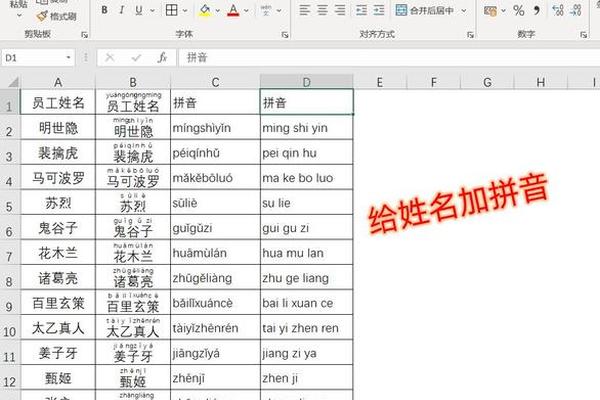Decrease indent
This screenshot has width=600, height=400.
coord(361,10)
